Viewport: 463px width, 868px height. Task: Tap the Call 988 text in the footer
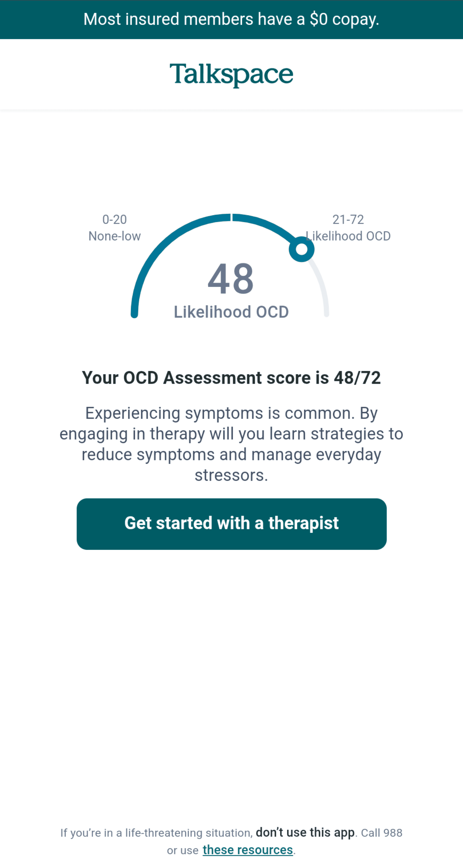coord(382,833)
